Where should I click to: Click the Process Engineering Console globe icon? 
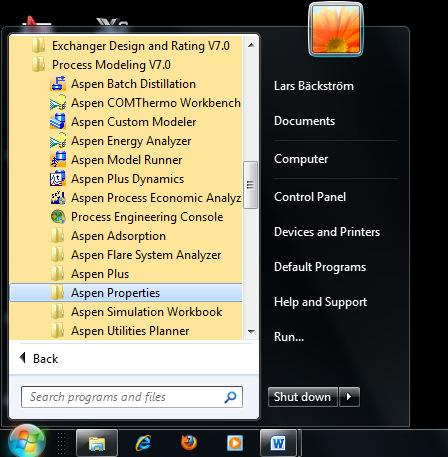pyautogui.click(x=58, y=217)
